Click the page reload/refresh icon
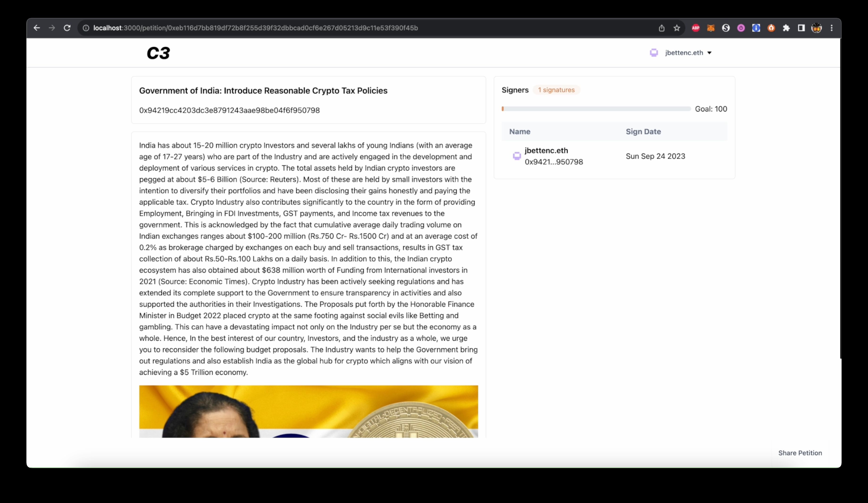Image resolution: width=868 pixels, height=503 pixels. tap(67, 28)
